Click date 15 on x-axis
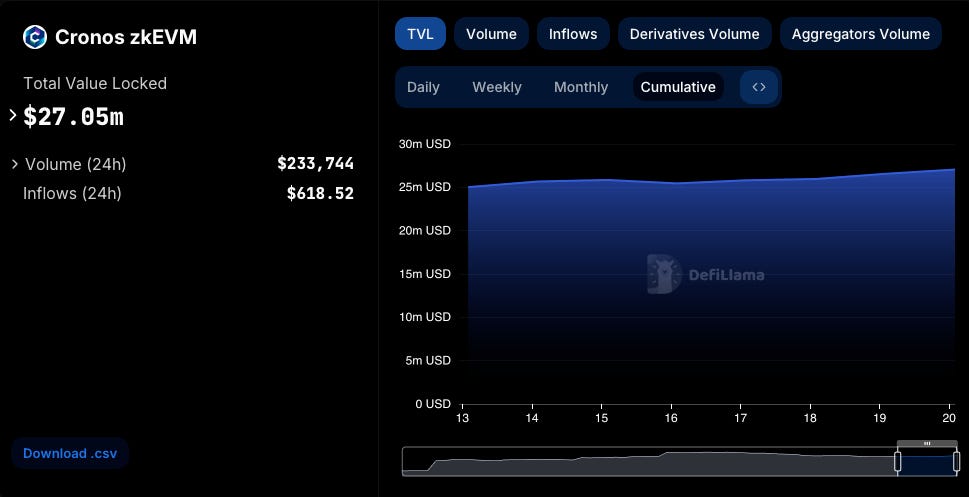Viewport: 969px width, 497px height. (x=601, y=418)
